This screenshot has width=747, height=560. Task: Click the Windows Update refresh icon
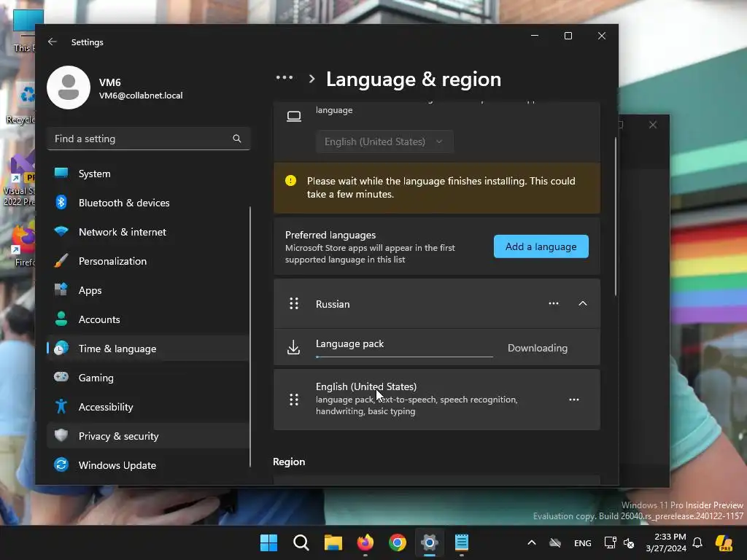pos(61,464)
